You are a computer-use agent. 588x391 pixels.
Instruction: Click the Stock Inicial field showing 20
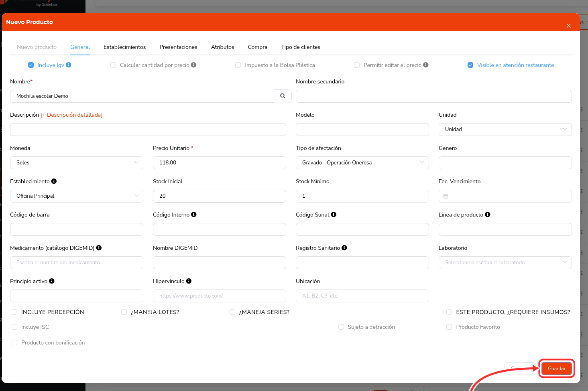(x=220, y=196)
